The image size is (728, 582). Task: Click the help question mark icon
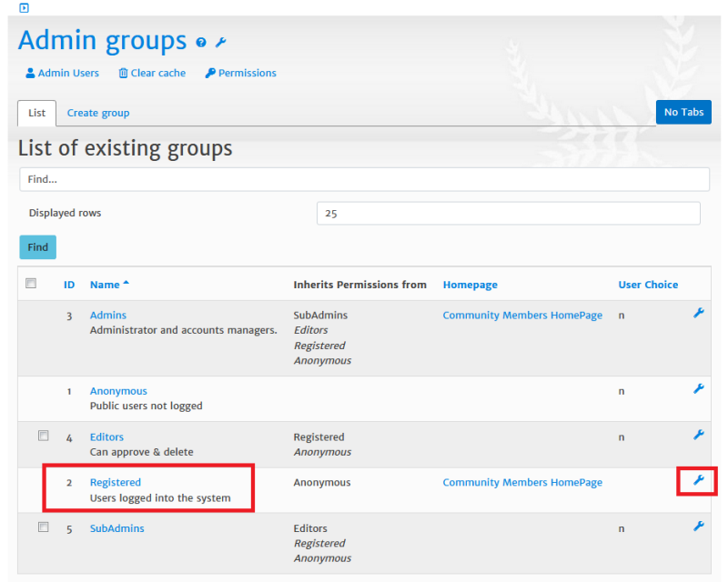pos(200,43)
